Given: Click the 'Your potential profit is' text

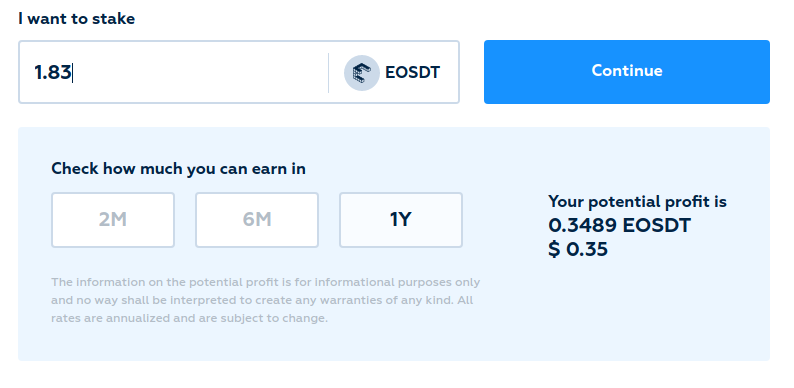Looking at the screenshot, I should click(x=637, y=202).
